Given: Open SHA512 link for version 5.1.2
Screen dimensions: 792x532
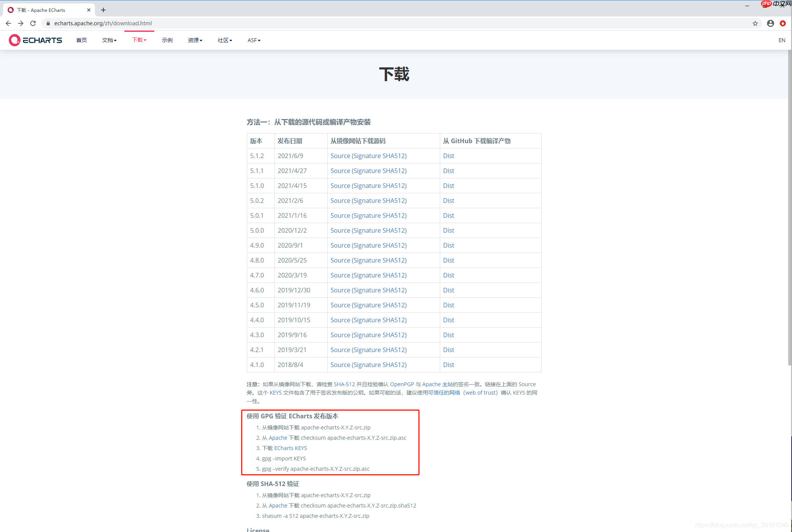Looking at the screenshot, I should (x=394, y=156).
